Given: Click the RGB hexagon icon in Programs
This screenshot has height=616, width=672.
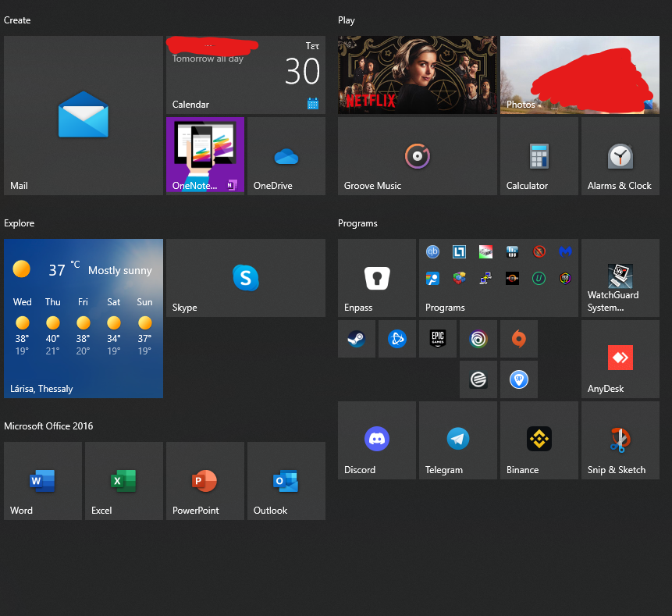Looking at the screenshot, I should click(x=565, y=278).
